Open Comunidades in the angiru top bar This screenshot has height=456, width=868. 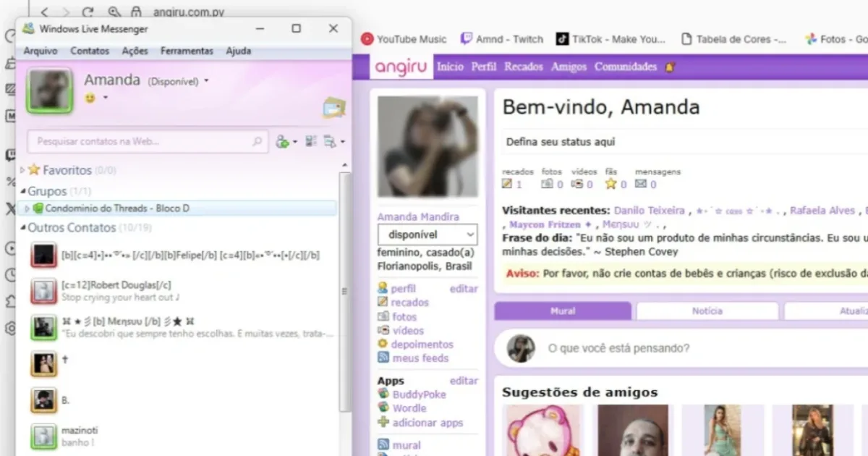pyautogui.click(x=626, y=67)
